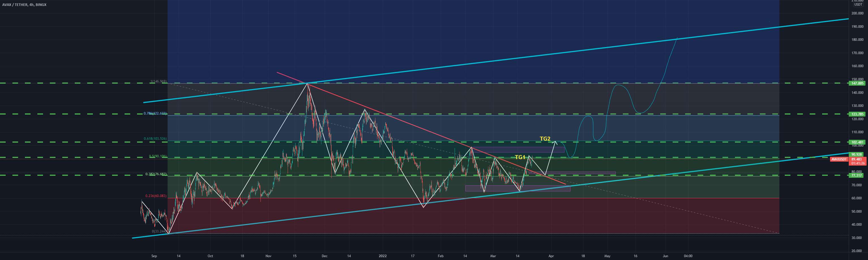Screen dimensions: 868x260
Task: Select the TG2 text annotation
Action: point(545,138)
